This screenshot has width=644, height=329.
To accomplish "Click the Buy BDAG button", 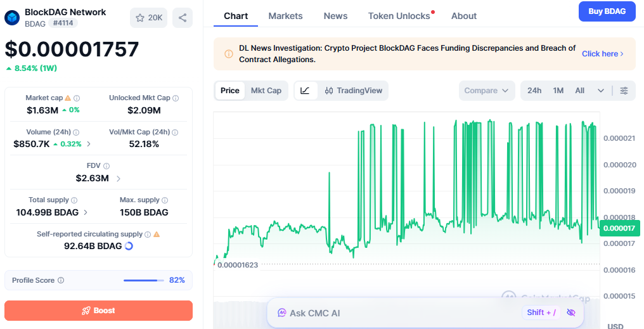I will 607,11.
